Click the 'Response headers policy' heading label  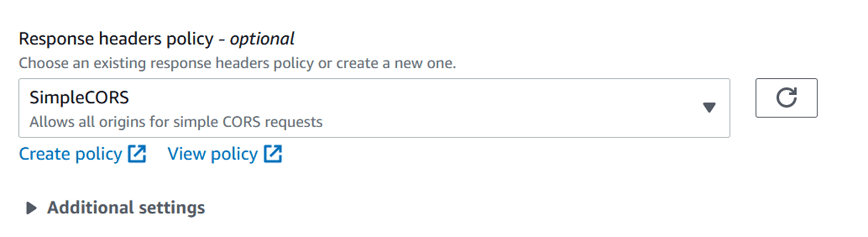click(x=116, y=39)
